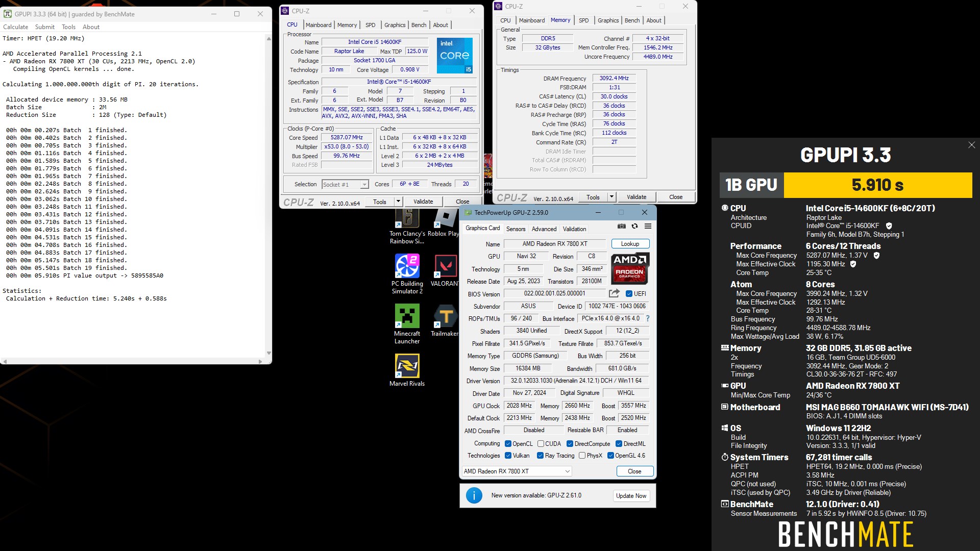Click the GPU-Z refresh icon
Screen dimensions: 980x551
click(x=634, y=226)
